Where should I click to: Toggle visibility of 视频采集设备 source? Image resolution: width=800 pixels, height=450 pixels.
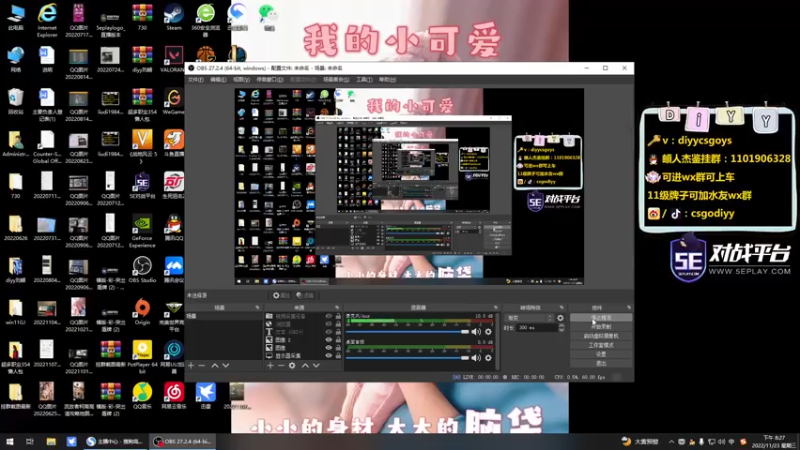tap(329, 316)
